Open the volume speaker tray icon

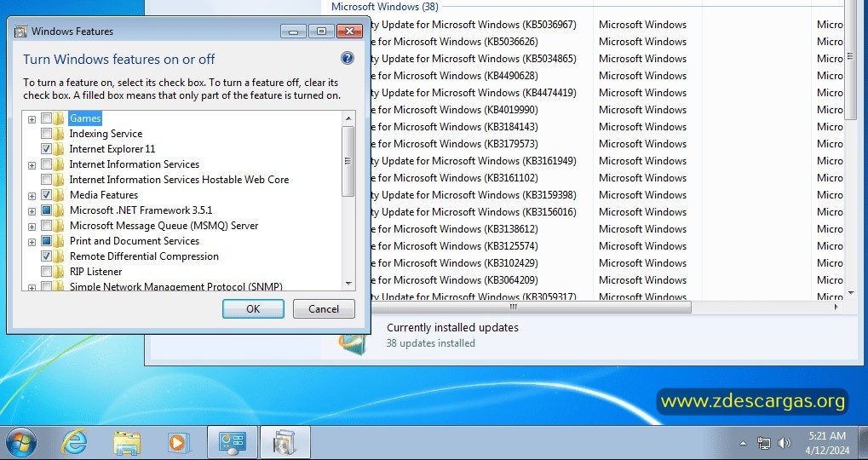(784, 443)
